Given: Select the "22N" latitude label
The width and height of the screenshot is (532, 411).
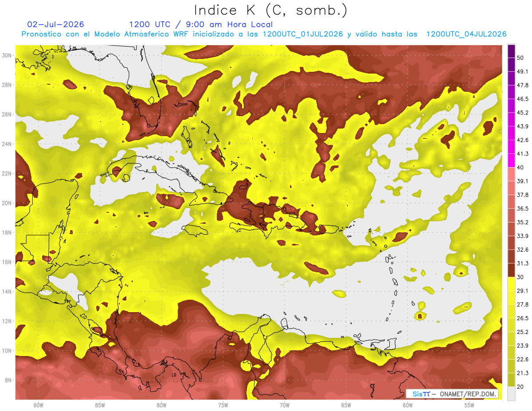Looking at the screenshot, I should click(7, 173).
